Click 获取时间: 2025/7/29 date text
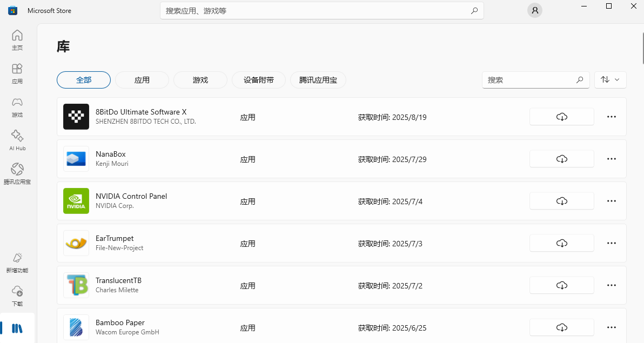644x343 pixels. pyautogui.click(x=392, y=159)
